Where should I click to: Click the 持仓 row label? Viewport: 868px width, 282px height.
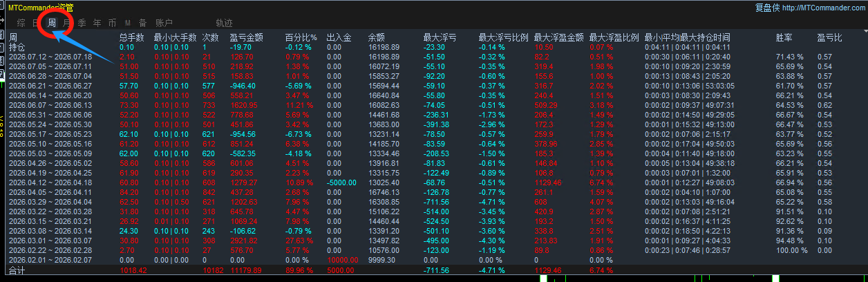click(x=17, y=47)
